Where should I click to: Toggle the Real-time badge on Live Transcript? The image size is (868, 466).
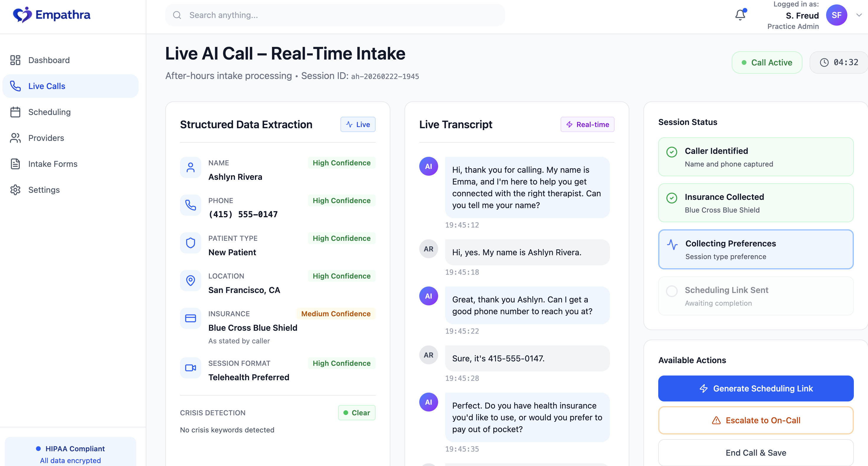(x=587, y=124)
